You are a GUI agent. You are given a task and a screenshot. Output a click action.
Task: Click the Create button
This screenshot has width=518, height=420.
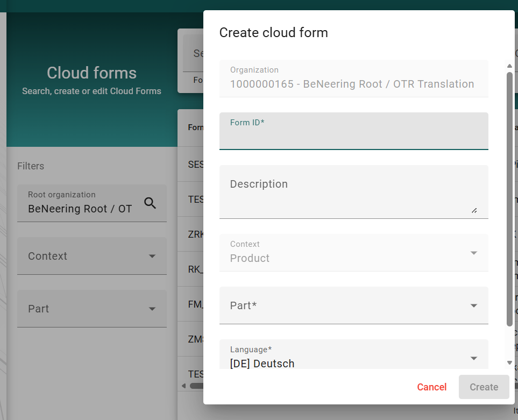pos(484,387)
